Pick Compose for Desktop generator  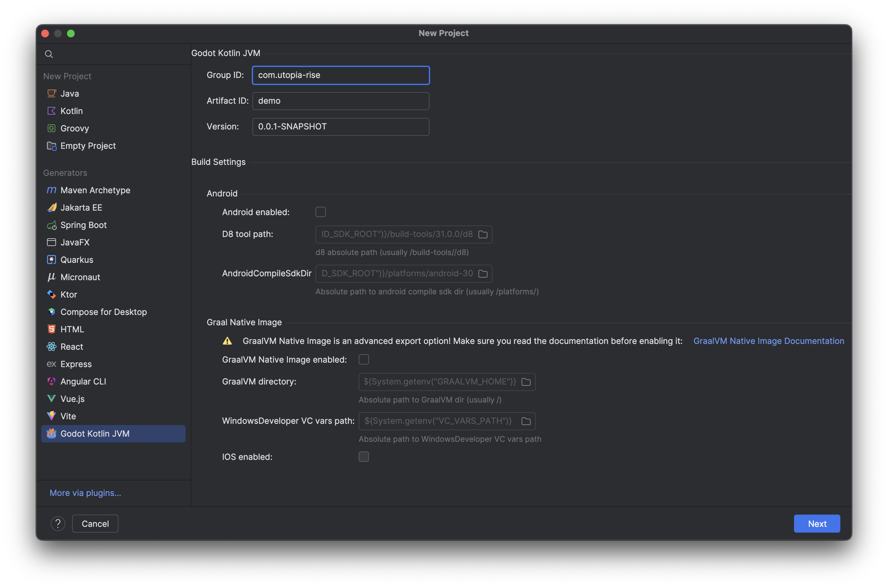click(x=113, y=312)
